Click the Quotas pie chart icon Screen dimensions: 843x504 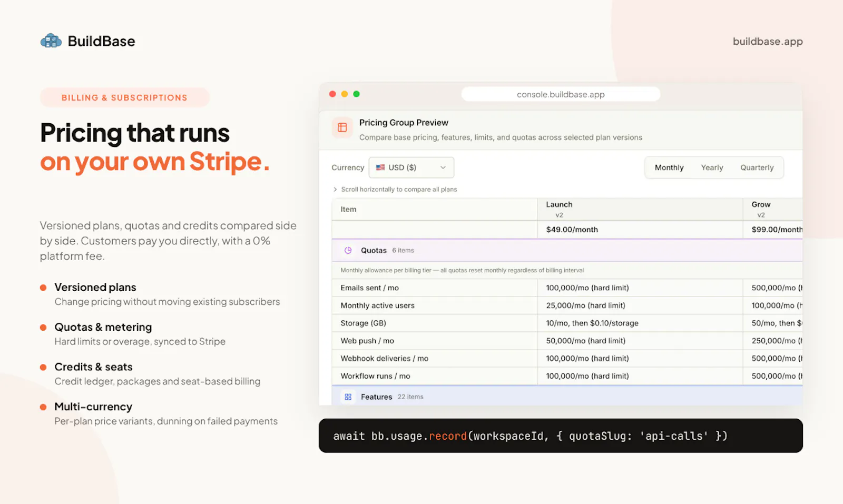(x=348, y=251)
